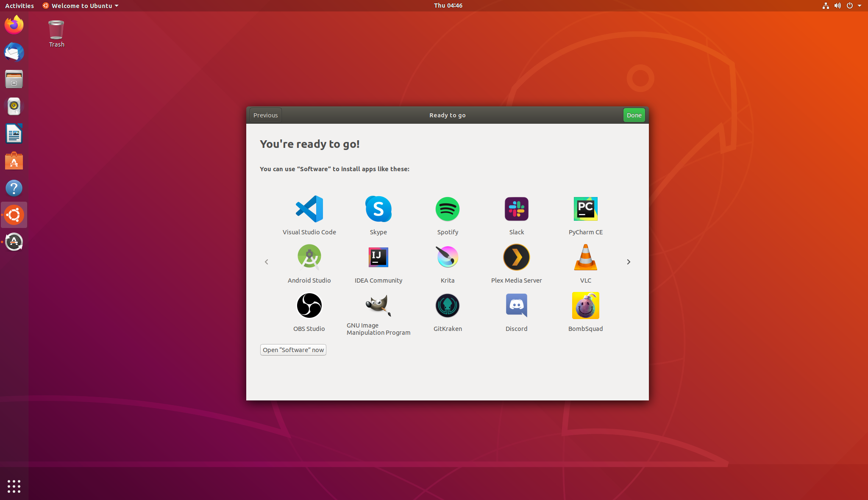
Task: Click Open "Software" now
Action: tap(293, 350)
